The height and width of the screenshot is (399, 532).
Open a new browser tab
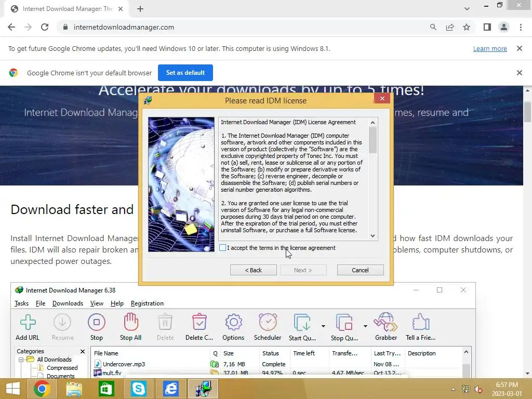click(x=140, y=9)
